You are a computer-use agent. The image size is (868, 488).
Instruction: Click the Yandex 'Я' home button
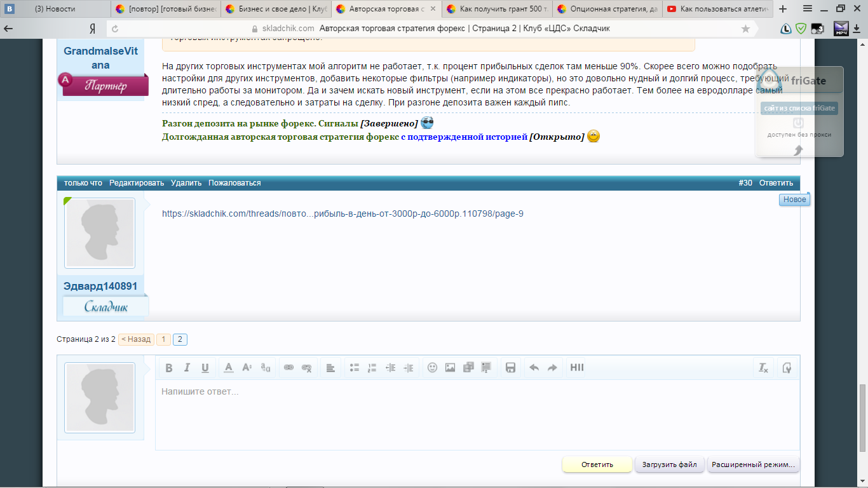pyautogui.click(x=92, y=29)
